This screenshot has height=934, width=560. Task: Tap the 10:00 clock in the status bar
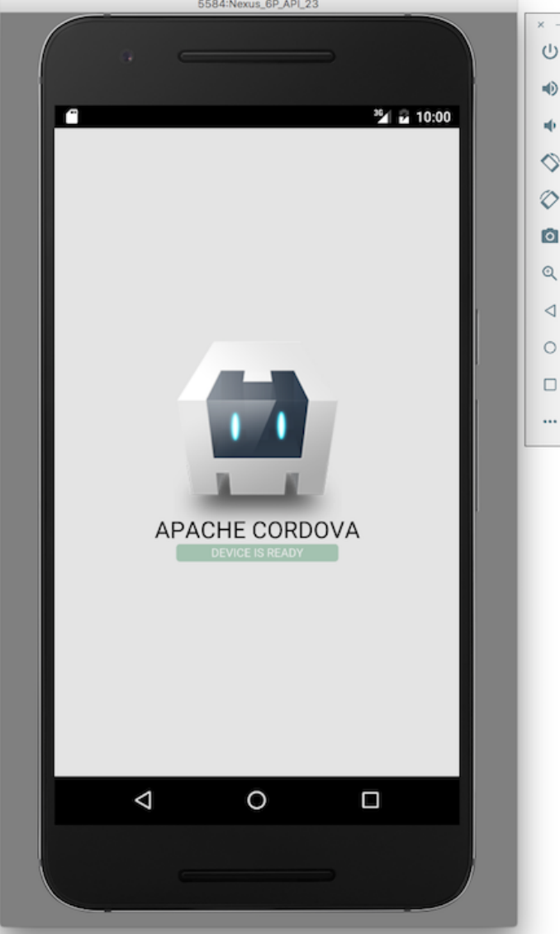click(x=434, y=117)
